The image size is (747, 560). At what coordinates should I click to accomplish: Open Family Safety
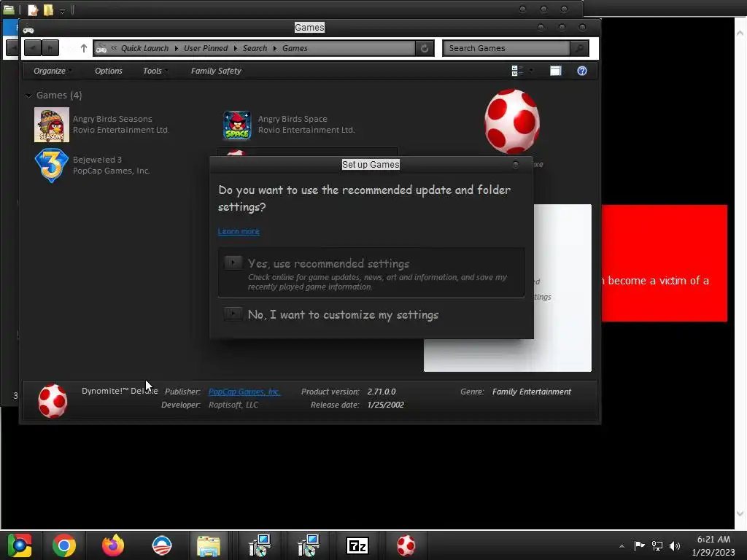(216, 71)
